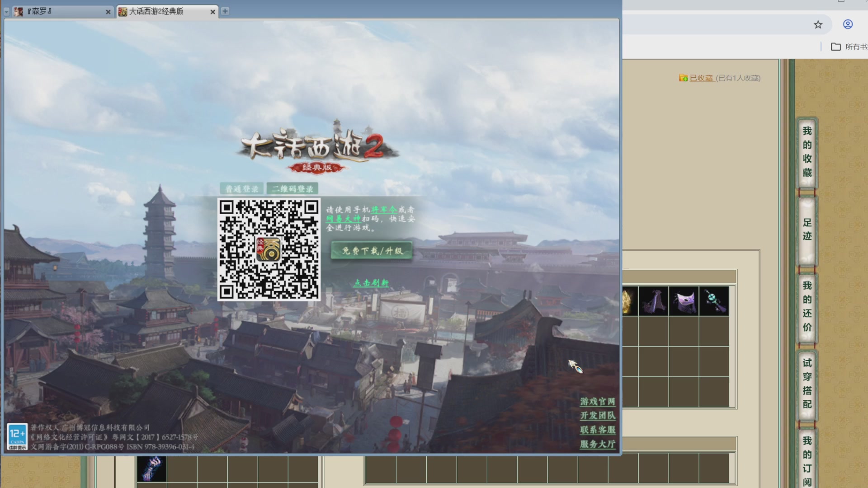Screen dimensions: 868x488
Task: Click the blue gauntlet item icon
Action: (152, 469)
